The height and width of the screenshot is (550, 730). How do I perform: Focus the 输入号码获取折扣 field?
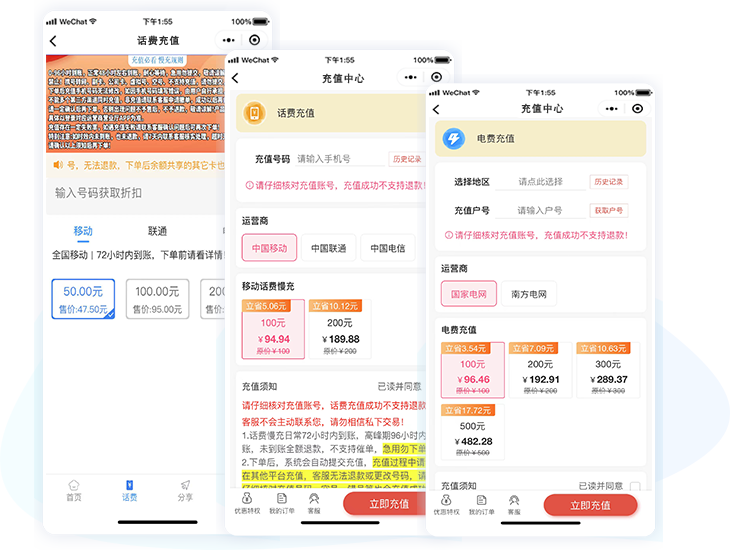[135, 193]
